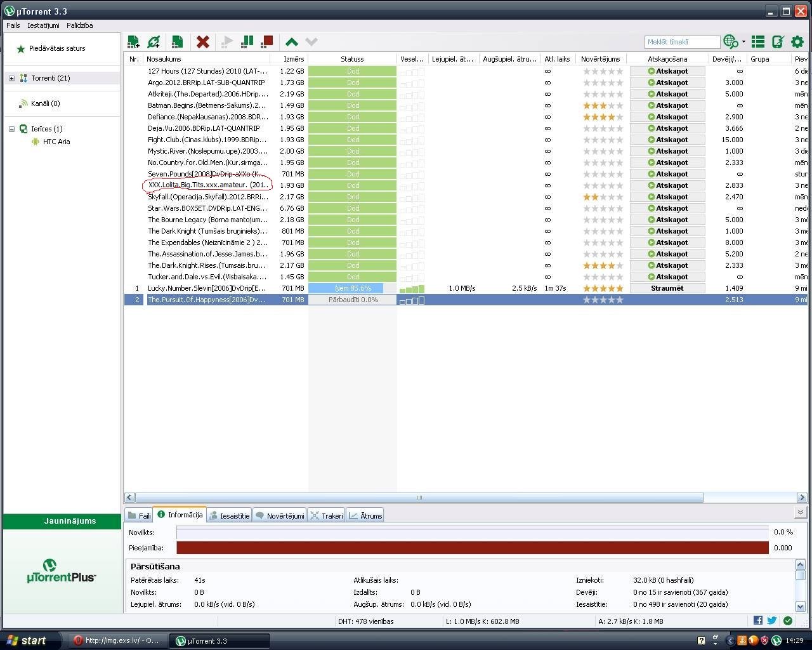Click the µTorrent tray icon near the clock
The height and width of the screenshot is (650, 812).
click(776, 640)
